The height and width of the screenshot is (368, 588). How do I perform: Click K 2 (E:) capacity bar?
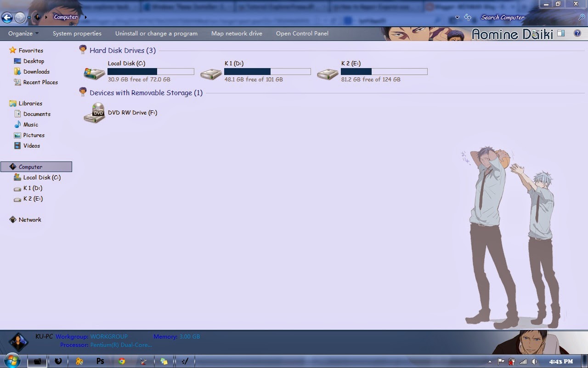(384, 71)
